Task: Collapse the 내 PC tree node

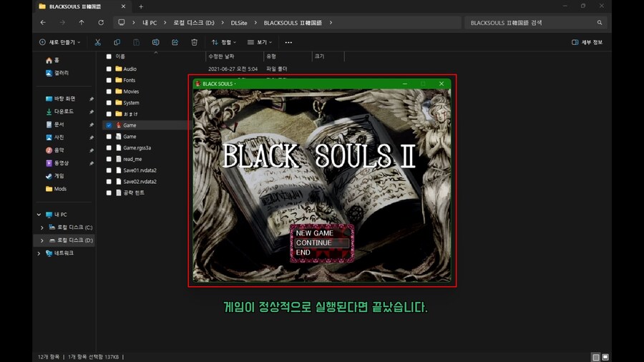Action: (39, 215)
